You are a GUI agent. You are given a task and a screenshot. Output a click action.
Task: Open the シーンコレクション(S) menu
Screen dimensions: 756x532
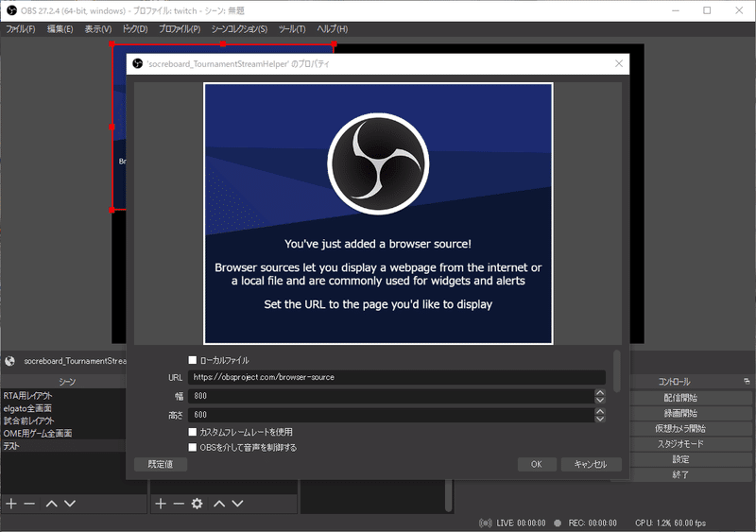tap(239, 29)
